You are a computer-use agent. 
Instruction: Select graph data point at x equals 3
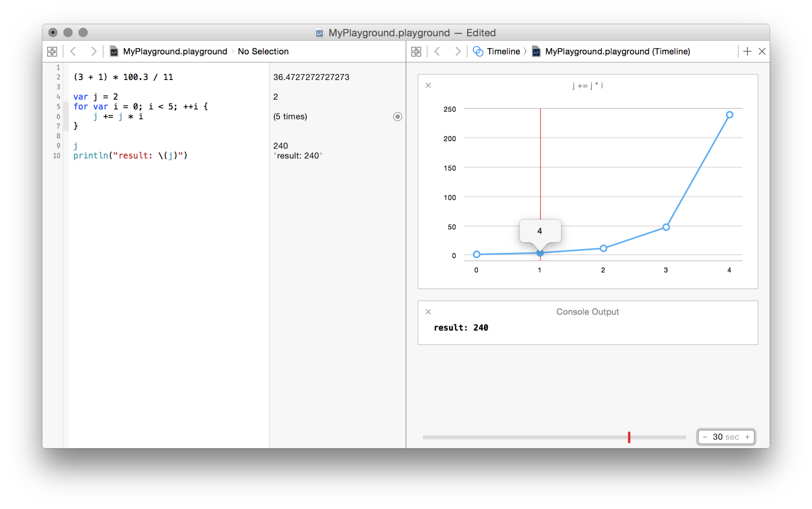666,227
